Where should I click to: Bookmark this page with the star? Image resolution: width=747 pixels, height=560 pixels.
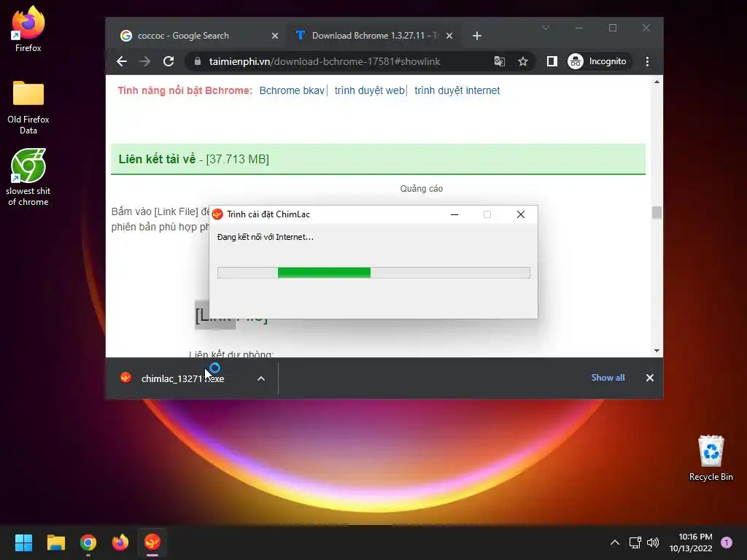point(522,61)
